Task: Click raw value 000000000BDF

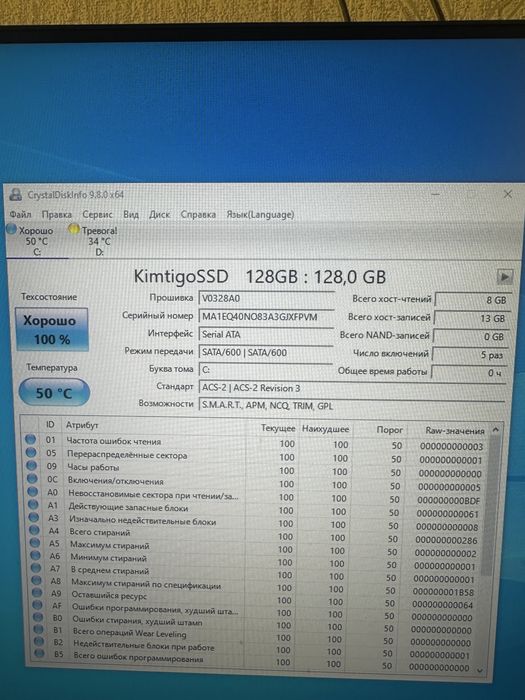Action: tap(449, 500)
